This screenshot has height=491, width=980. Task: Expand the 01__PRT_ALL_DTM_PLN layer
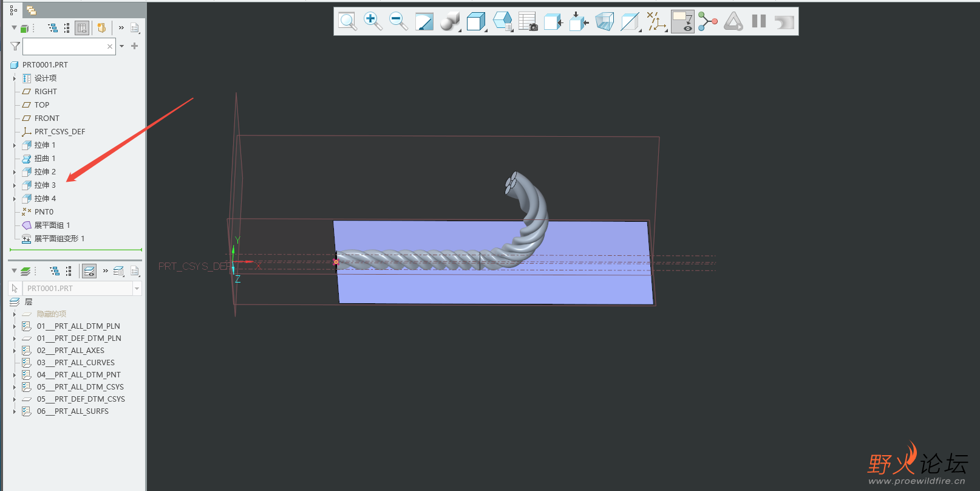pos(15,326)
